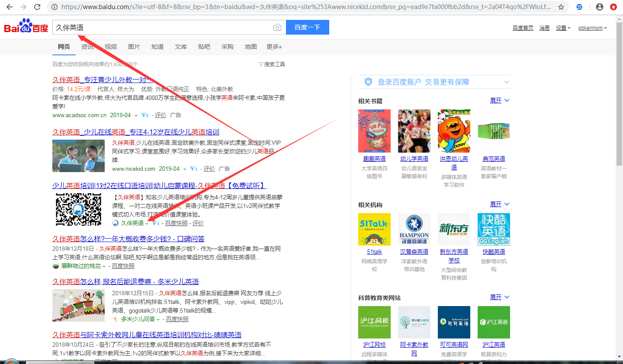Expand the 科普教育类网站 section with 展开
This screenshot has height=364, width=623.
click(x=500, y=297)
